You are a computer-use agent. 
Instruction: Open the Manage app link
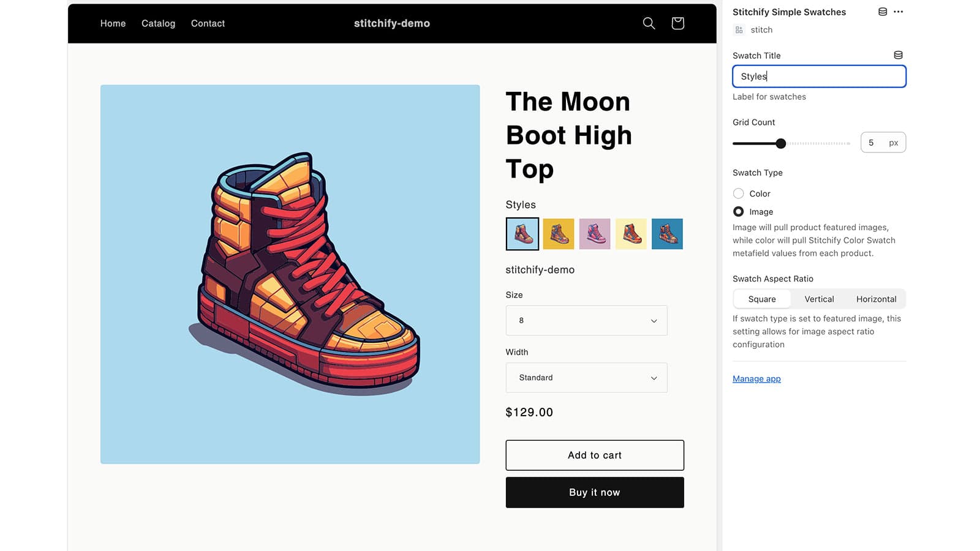point(756,379)
